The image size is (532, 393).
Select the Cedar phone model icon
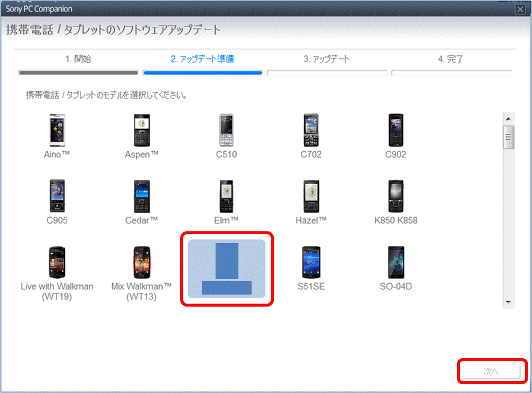click(142, 196)
